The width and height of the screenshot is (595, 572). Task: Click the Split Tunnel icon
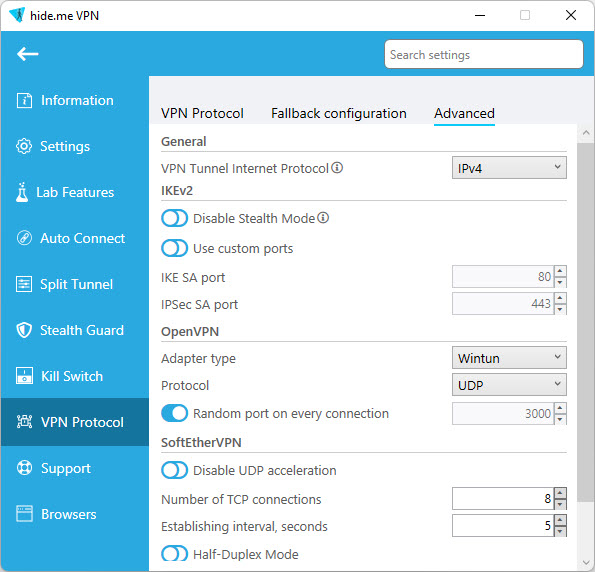pyautogui.click(x=24, y=284)
